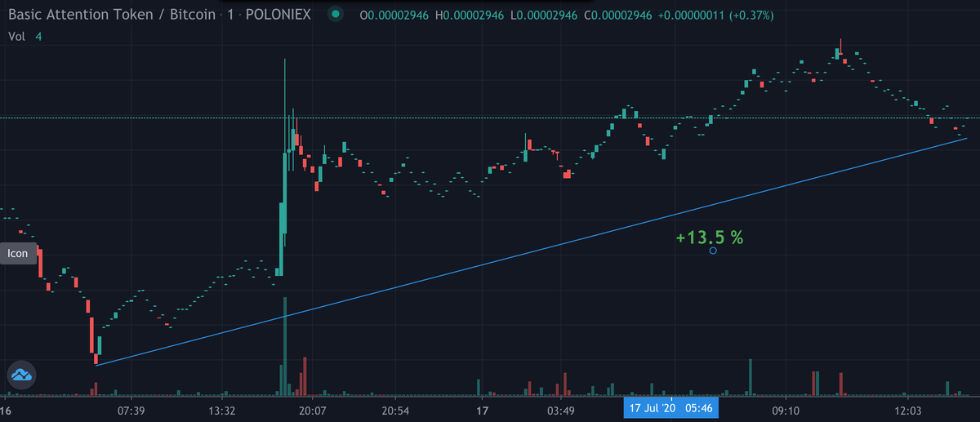The height and width of the screenshot is (422, 980).
Task: Click the "Icon" tooltip label
Action: (18, 254)
